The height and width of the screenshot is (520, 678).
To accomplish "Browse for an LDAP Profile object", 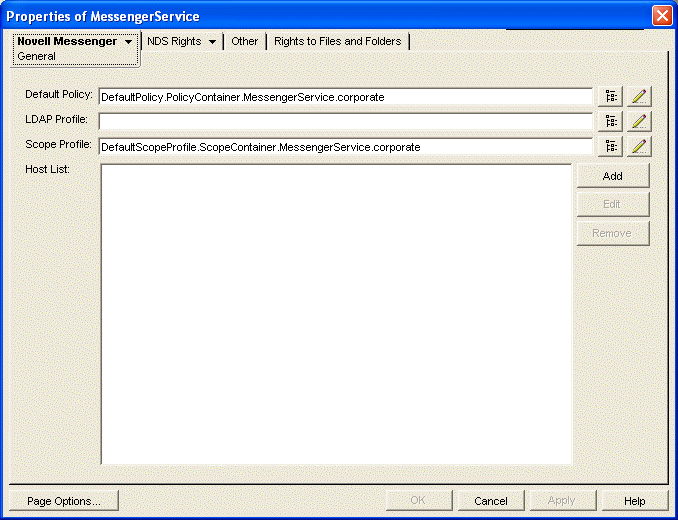I will pyautogui.click(x=610, y=122).
